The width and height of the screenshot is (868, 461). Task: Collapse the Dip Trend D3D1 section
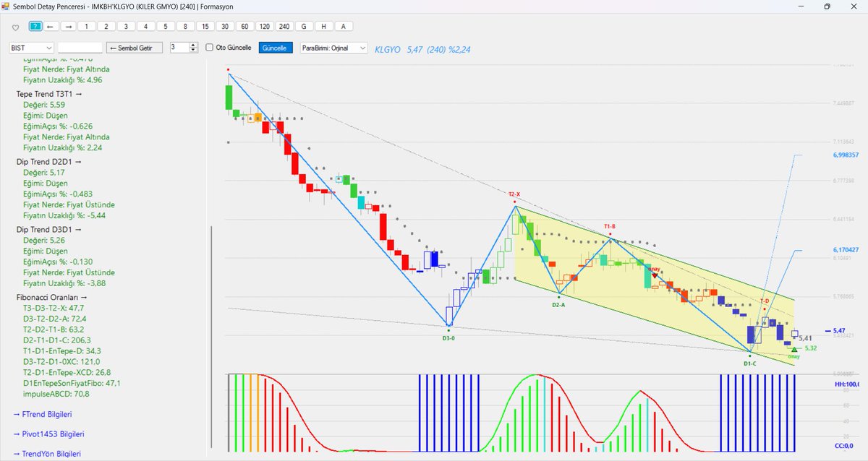(49, 230)
